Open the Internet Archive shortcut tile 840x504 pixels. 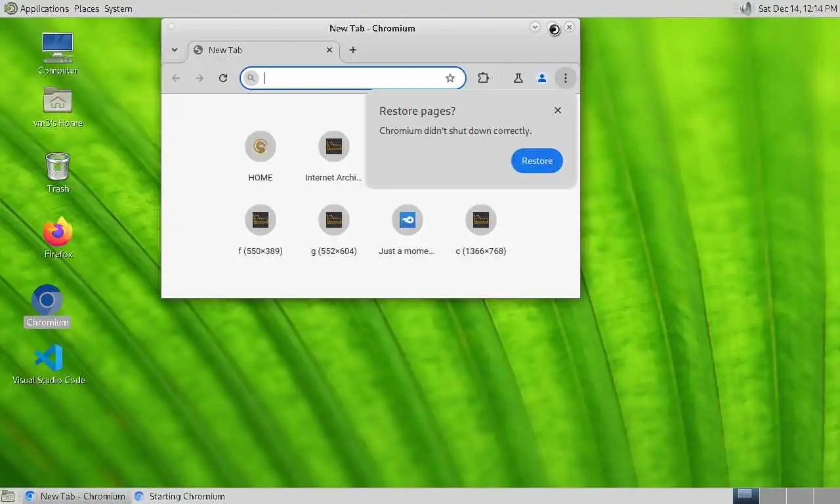point(333,156)
